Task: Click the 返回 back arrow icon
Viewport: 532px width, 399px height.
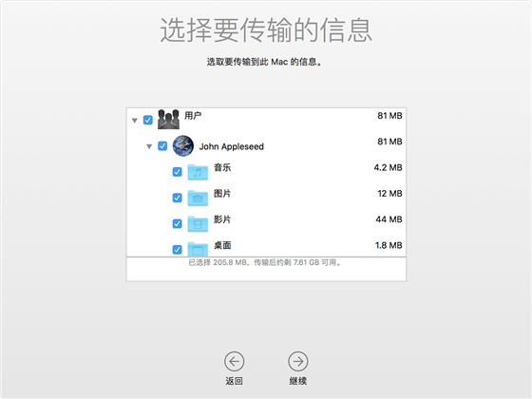Action: 234,361
